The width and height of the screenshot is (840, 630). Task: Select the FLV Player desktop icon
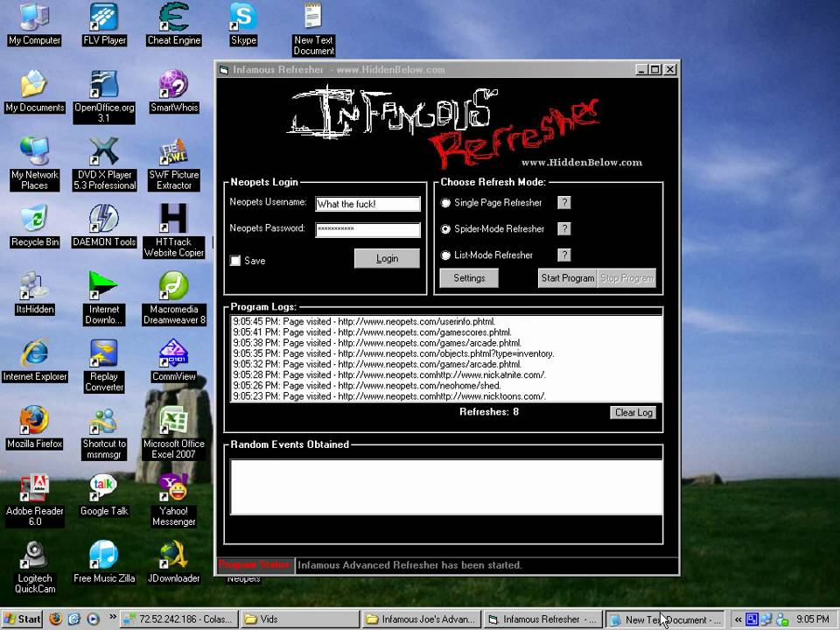104,24
